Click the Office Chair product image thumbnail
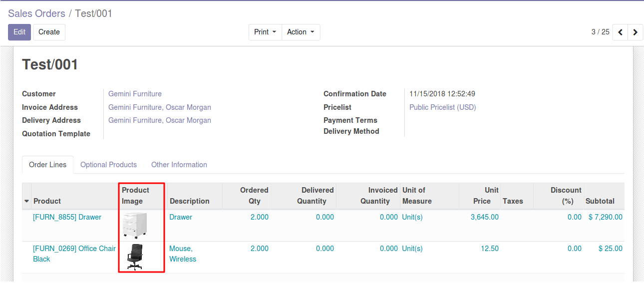Image resolution: width=644 pixels, height=283 pixels. coord(135,257)
